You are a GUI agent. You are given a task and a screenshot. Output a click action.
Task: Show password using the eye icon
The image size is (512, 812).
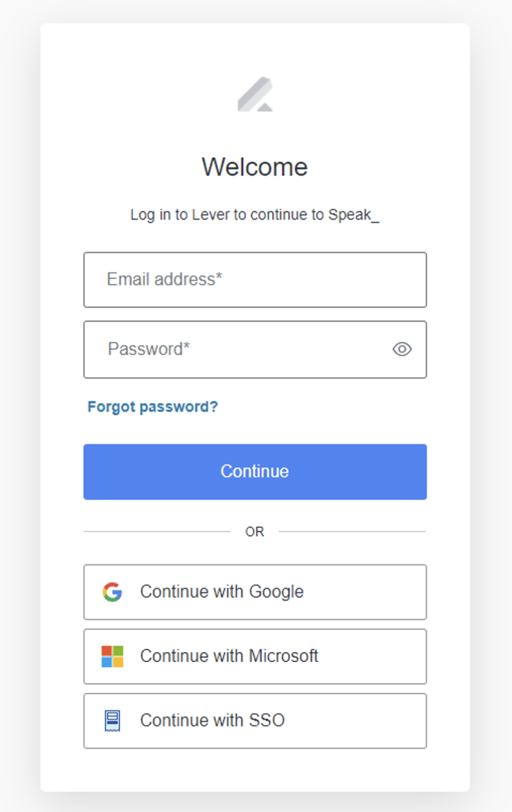[x=402, y=349]
